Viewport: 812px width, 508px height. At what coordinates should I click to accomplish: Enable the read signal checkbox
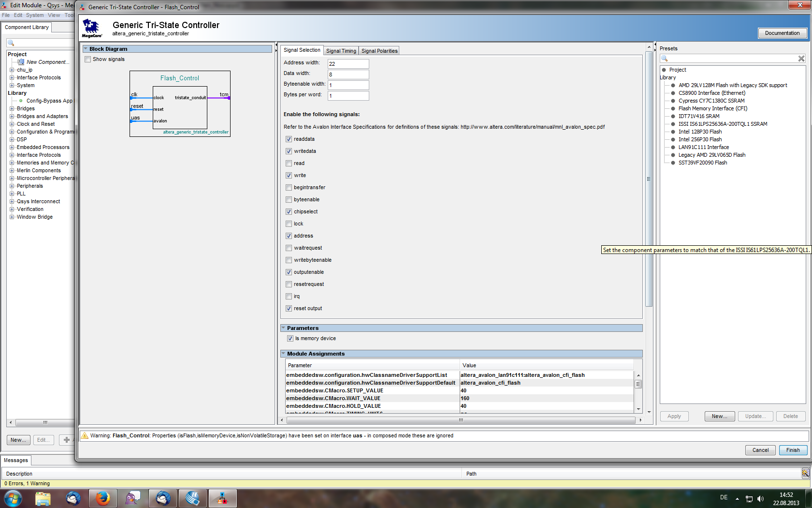click(x=289, y=163)
